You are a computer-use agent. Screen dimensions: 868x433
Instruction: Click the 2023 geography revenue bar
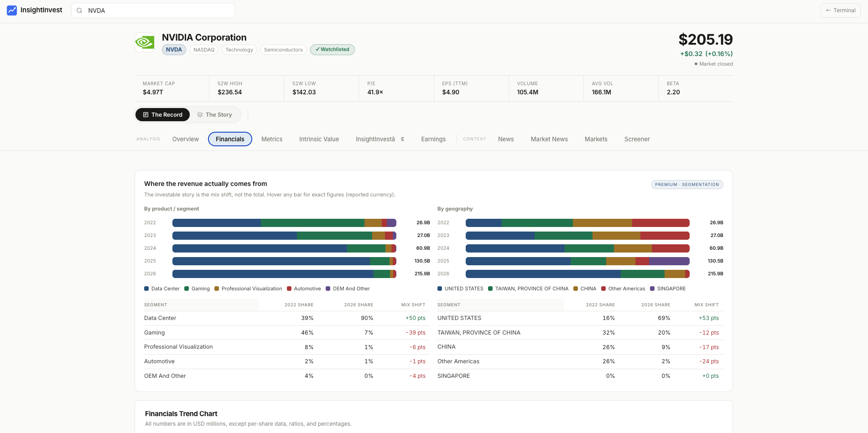click(577, 236)
